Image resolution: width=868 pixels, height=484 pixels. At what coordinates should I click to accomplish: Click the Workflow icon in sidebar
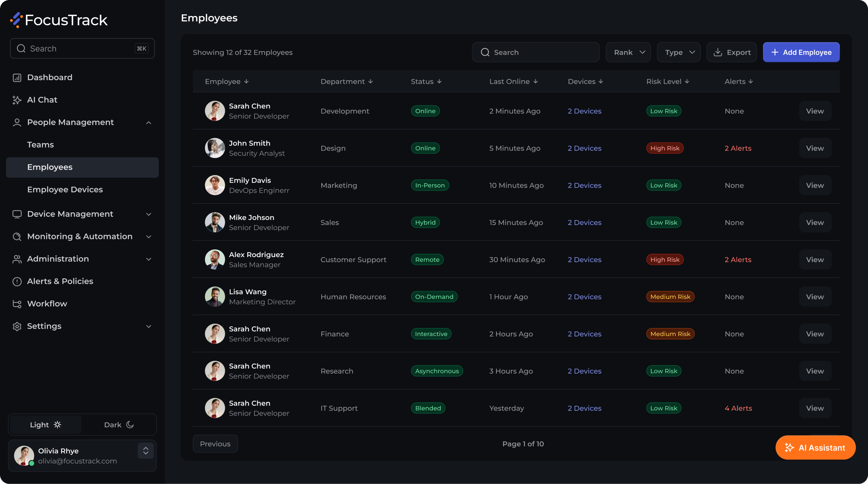(x=17, y=304)
